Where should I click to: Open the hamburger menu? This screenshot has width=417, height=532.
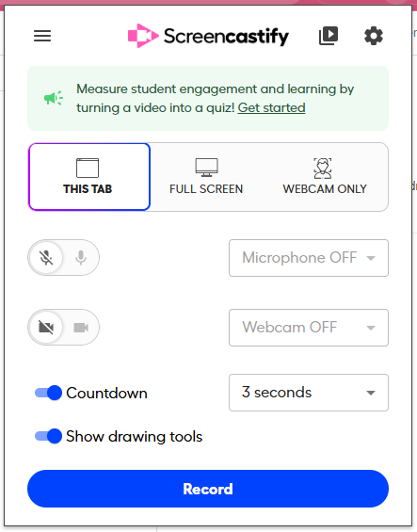(x=42, y=36)
